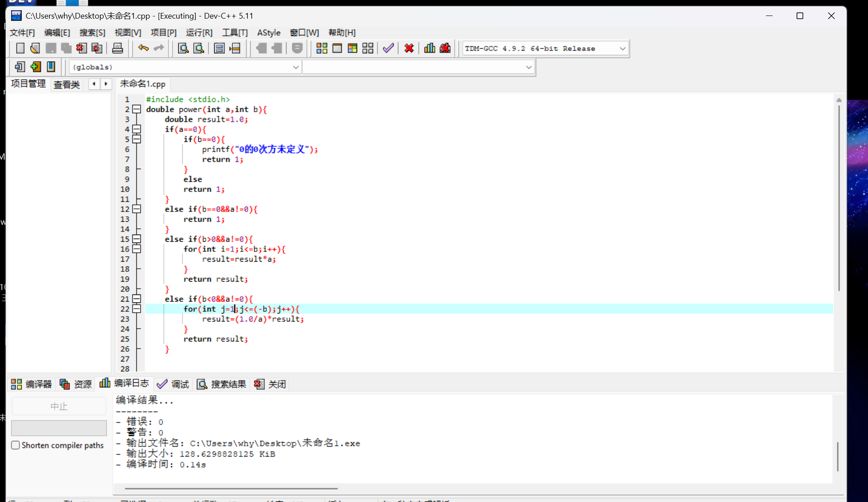The width and height of the screenshot is (868, 502).
Task: Click the New file toolbar icon
Action: click(20, 48)
